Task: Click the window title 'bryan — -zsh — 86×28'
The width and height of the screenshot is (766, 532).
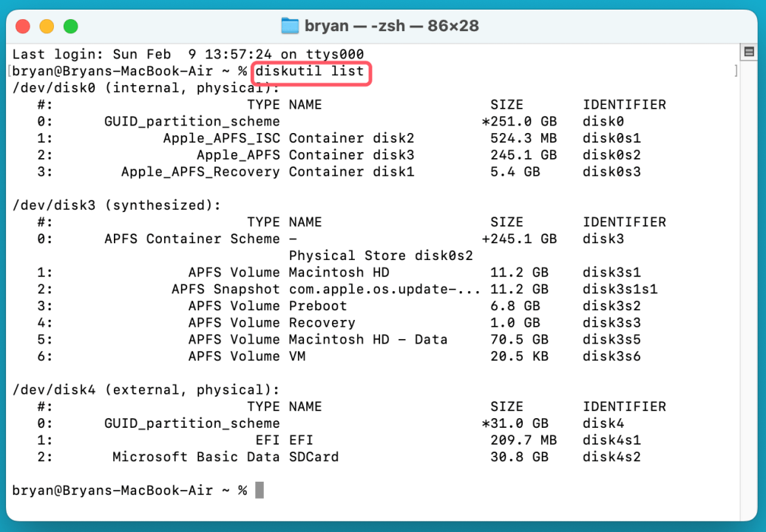Action: pyautogui.click(x=391, y=26)
